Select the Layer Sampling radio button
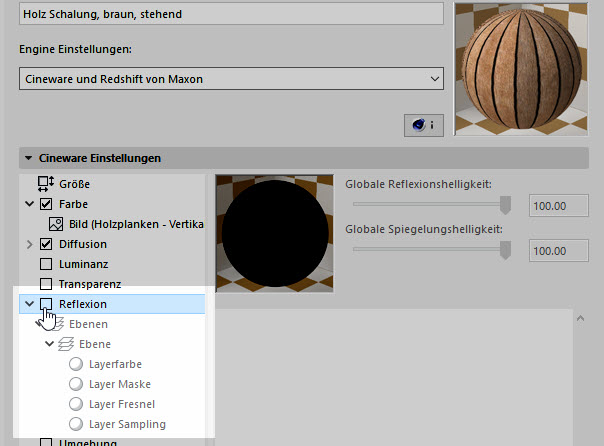The image size is (604, 446). pos(76,424)
